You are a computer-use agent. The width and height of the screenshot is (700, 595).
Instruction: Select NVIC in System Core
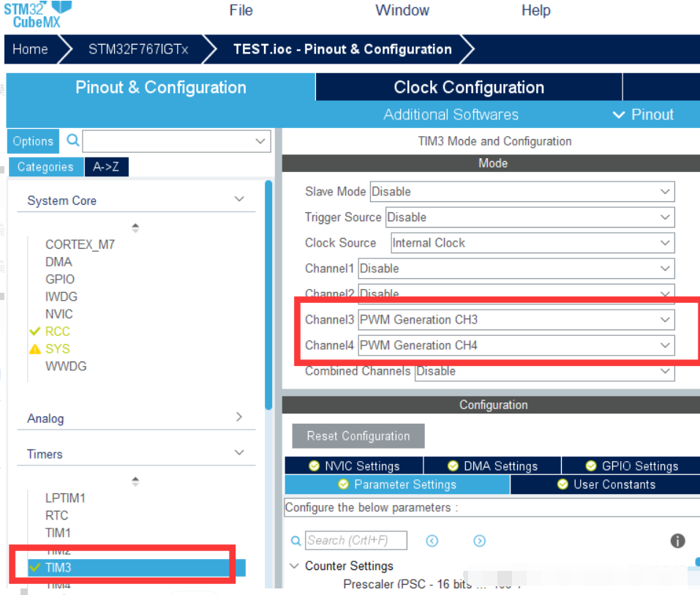[x=59, y=314]
